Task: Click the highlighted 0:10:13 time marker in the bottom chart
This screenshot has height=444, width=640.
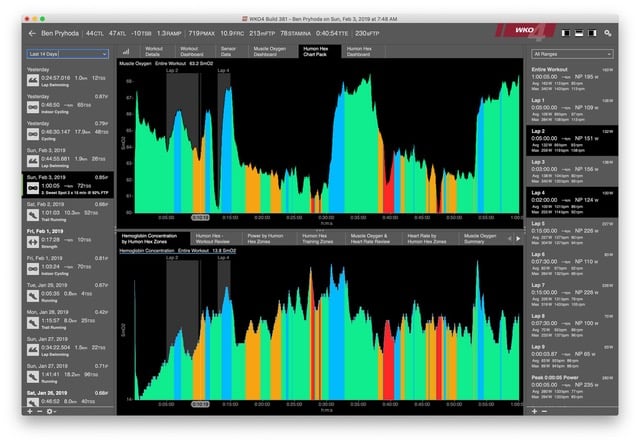Action: [x=200, y=404]
